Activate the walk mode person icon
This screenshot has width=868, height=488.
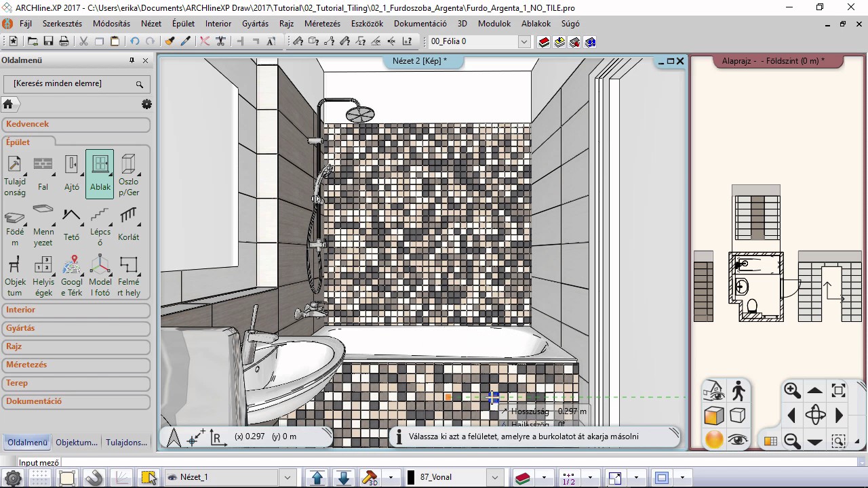pos(738,390)
